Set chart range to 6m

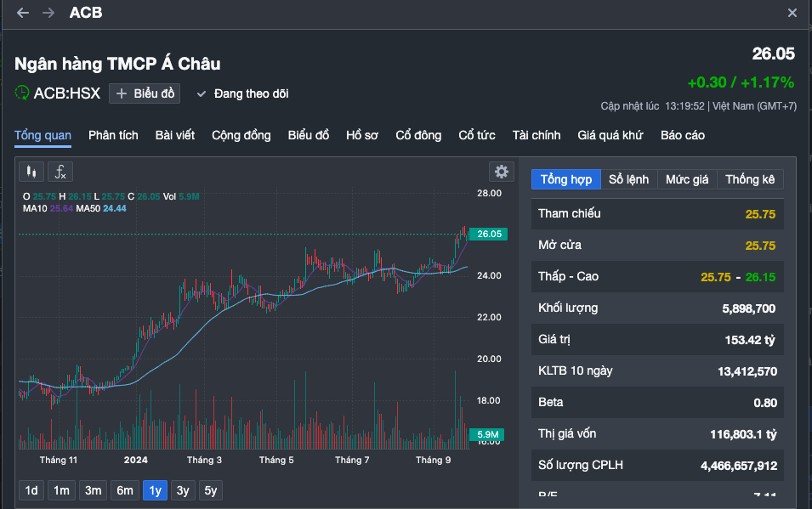(x=125, y=490)
